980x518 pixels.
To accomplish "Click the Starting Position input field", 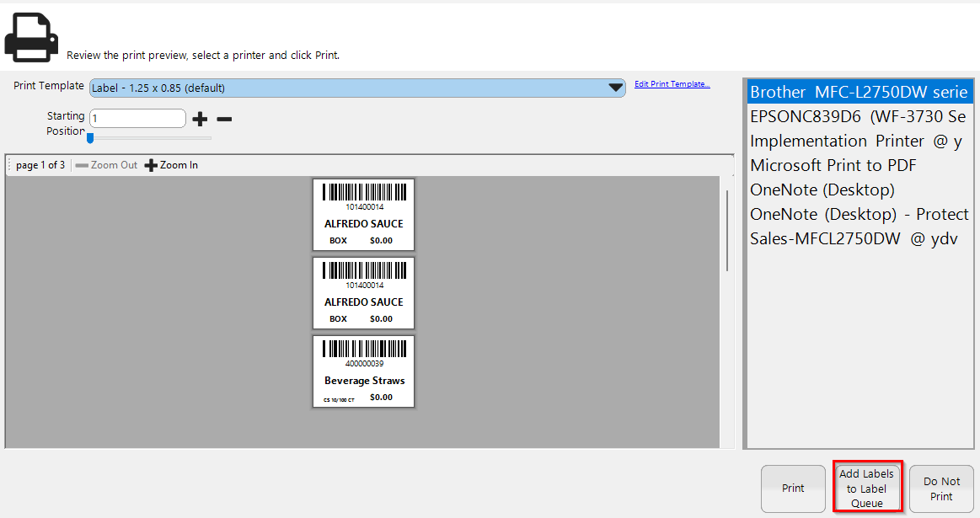I will pyautogui.click(x=137, y=119).
